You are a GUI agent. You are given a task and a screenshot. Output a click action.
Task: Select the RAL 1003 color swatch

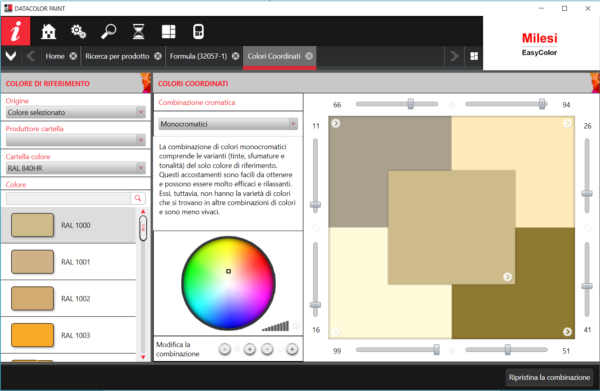click(33, 335)
